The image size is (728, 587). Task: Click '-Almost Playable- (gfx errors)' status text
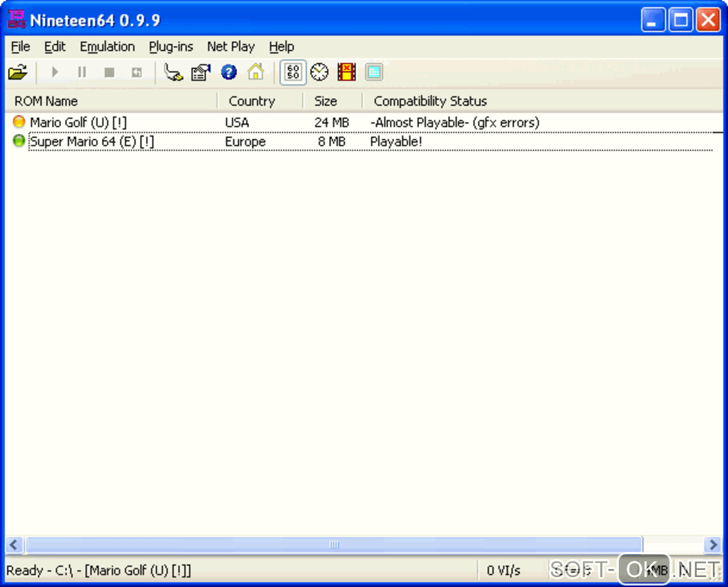[x=455, y=123]
